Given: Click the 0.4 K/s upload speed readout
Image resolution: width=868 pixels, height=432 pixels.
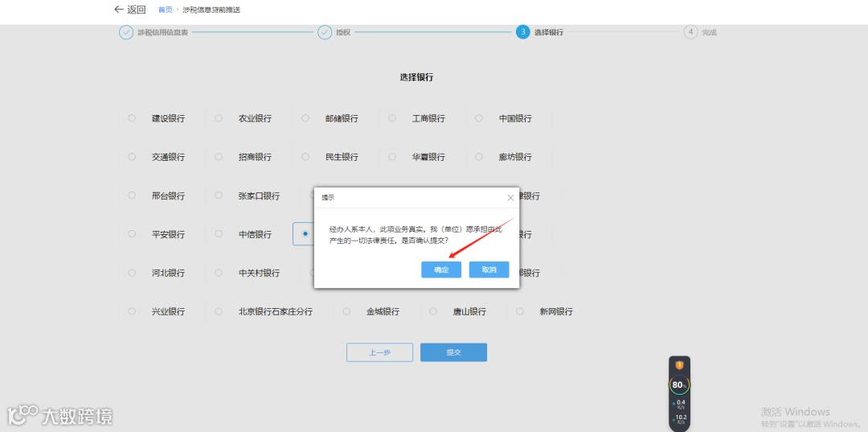Looking at the screenshot, I should click(679, 404).
